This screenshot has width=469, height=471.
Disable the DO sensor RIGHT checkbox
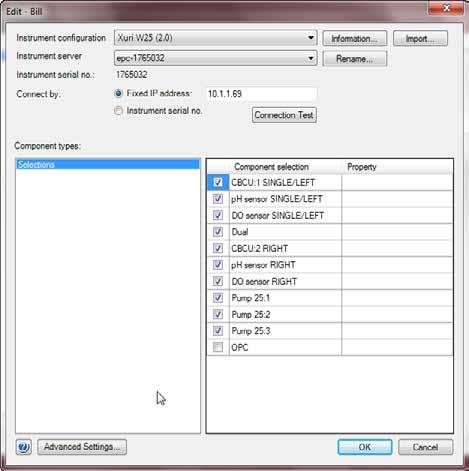tap(218, 281)
